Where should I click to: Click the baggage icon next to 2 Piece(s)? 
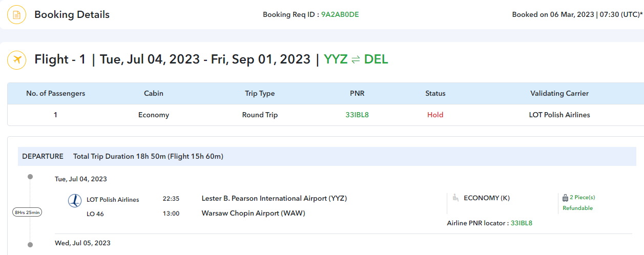click(x=565, y=198)
